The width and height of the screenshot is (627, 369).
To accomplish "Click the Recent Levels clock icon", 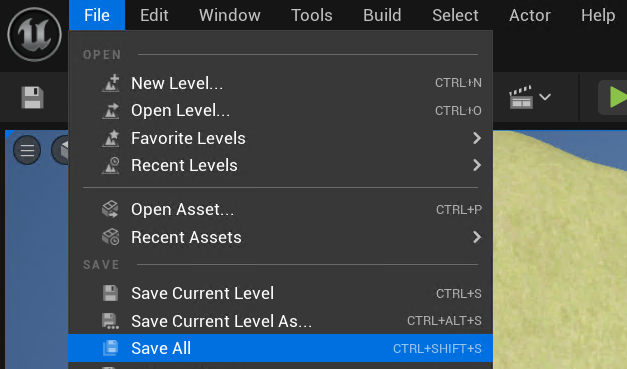I will tap(111, 166).
